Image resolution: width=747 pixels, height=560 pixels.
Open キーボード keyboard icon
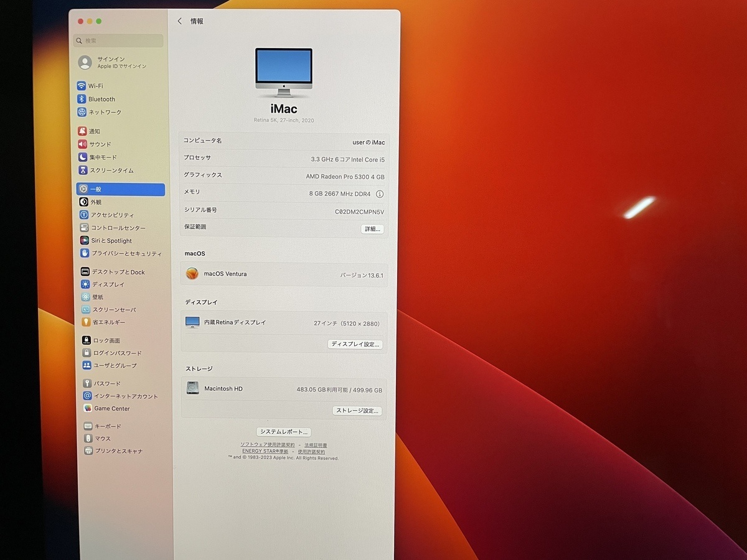[x=88, y=426]
